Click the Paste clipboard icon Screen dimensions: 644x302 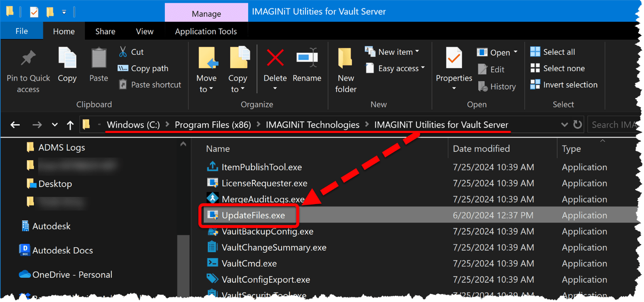coord(99,58)
